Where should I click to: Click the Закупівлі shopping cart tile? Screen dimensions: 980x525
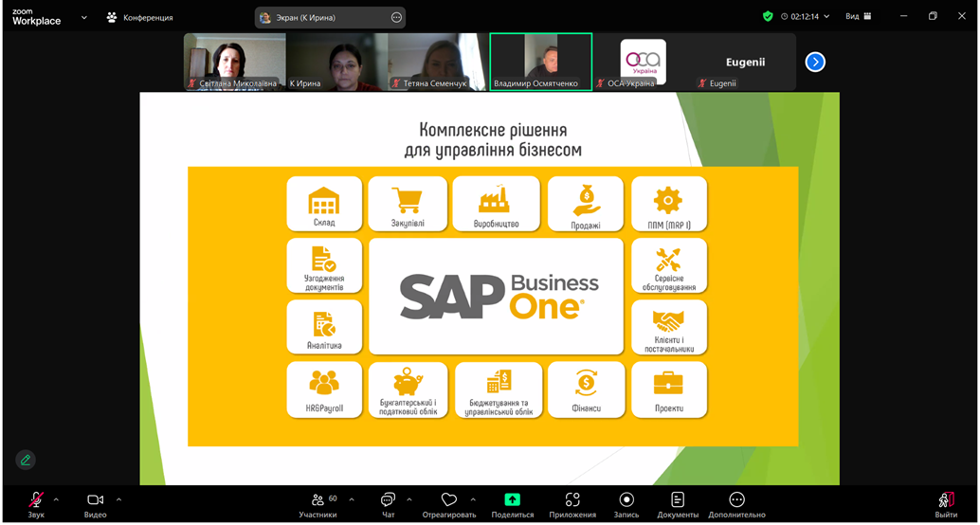pos(408,204)
